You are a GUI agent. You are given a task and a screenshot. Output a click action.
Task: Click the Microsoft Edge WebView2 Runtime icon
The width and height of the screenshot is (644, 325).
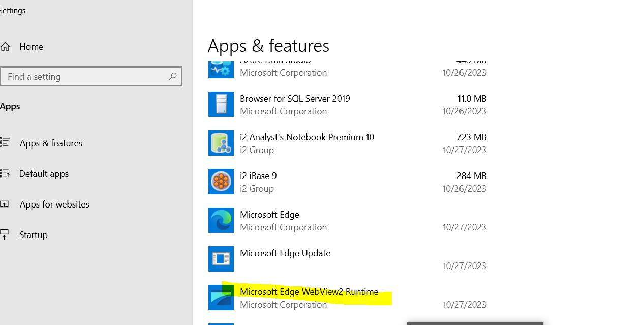(x=221, y=298)
